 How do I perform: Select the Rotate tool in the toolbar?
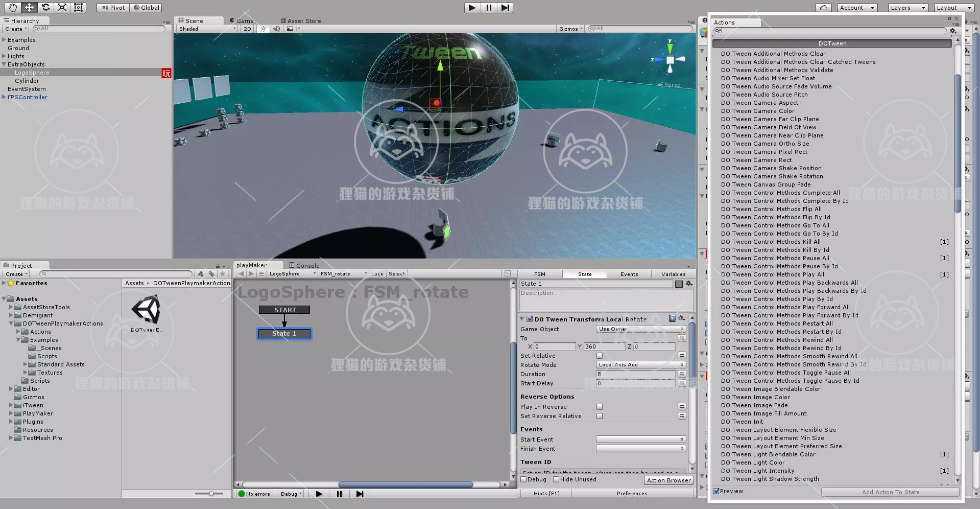pos(45,7)
